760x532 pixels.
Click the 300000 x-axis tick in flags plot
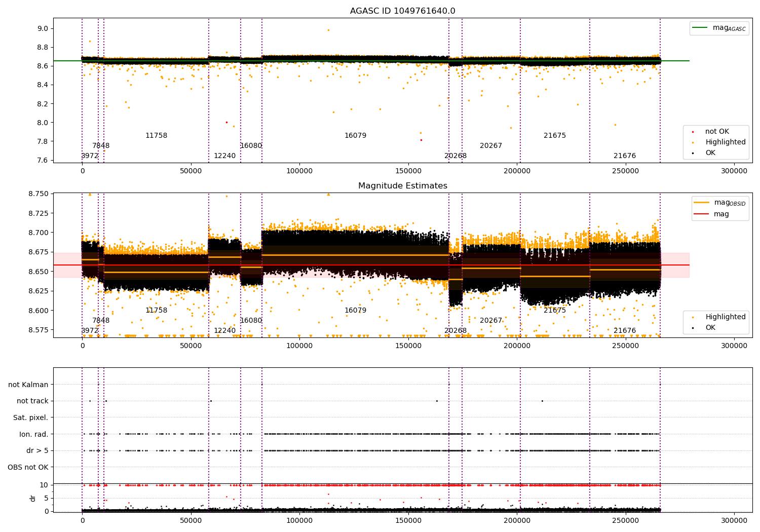pyautogui.click(x=734, y=520)
